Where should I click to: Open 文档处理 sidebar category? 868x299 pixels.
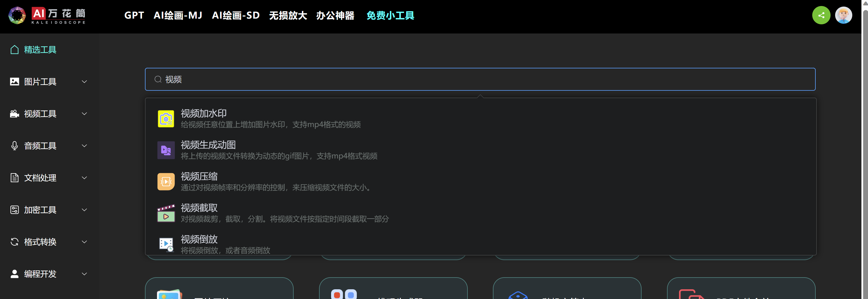(40, 178)
